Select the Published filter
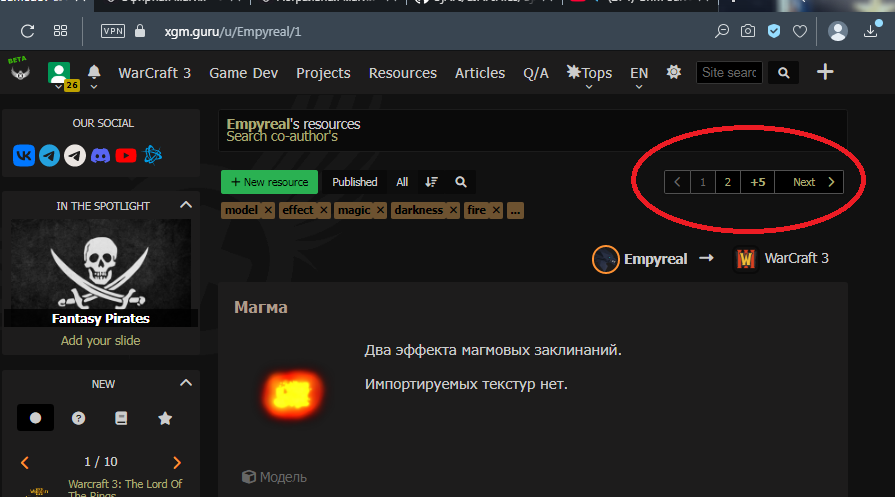The width and height of the screenshot is (895, 497). (354, 182)
